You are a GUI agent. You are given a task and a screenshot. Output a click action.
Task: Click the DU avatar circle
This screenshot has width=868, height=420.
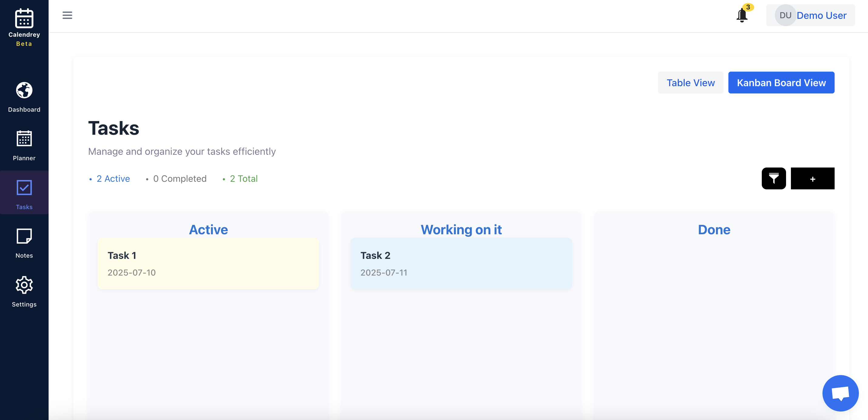pos(785,15)
